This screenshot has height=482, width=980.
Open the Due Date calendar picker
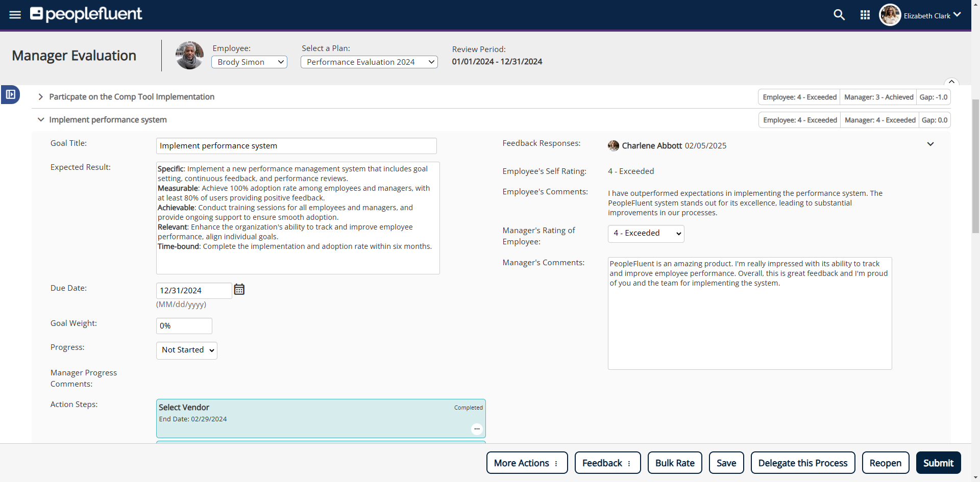point(239,290)
